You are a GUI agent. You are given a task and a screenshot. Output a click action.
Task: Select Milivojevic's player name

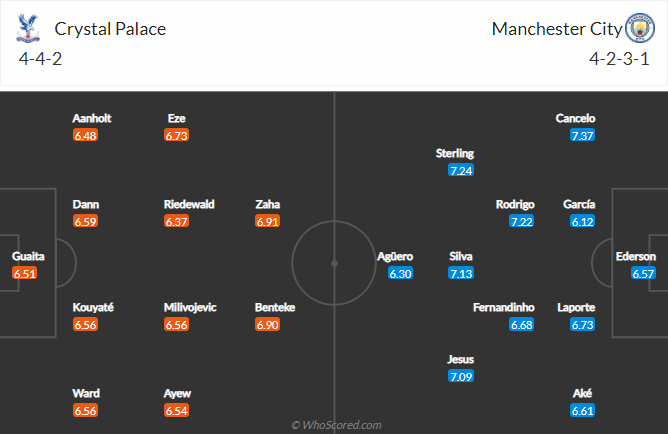[190, 307]
